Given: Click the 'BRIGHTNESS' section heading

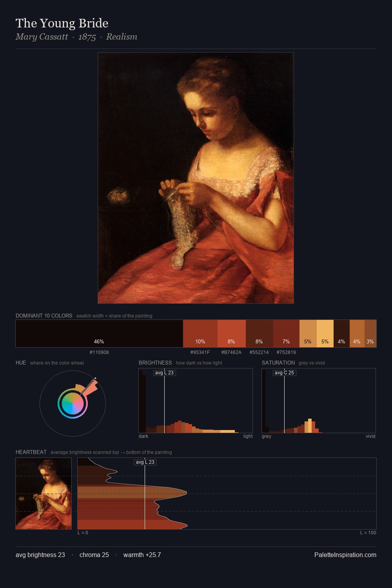Looking at the screenshot, I should [155, 363].
